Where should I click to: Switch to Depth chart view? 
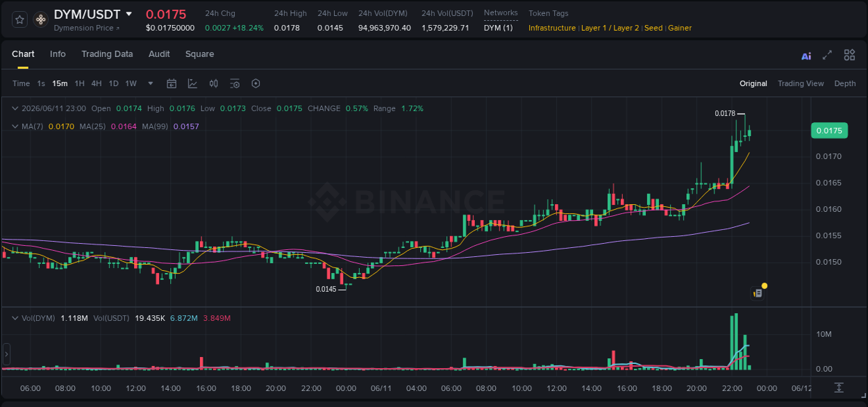[x=845, y=83]
